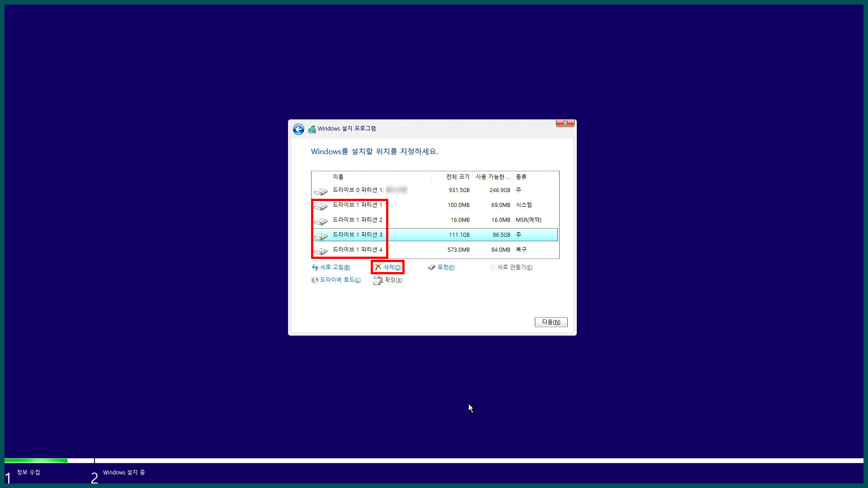This screenshot has width=868, height=488.
Task: Click the 84.0MB free space cell
Action: pos(500,250)
